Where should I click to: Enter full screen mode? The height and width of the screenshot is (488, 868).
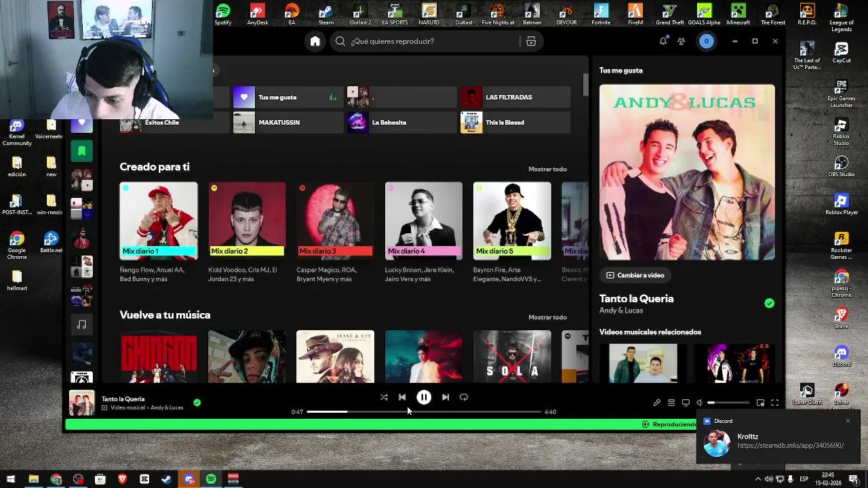774,403
